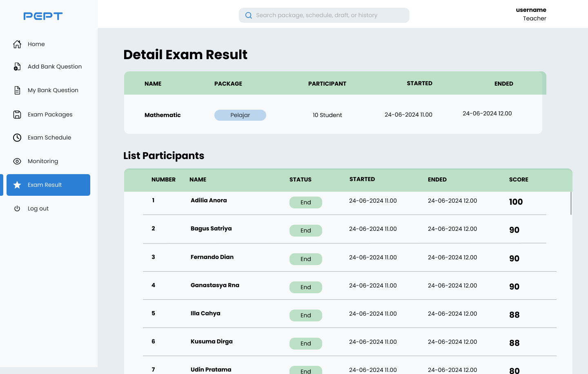The height and width of the screenshot is (374, 588).
Task: Click the Exam Schedule clock icon
Action: 17,137
